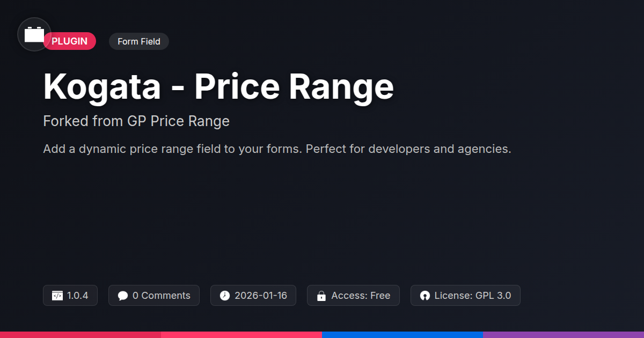Image resolution: width=644 pixels, height=338 pixels.
Task: Click the open source license icon
Action: pos(425,296)
